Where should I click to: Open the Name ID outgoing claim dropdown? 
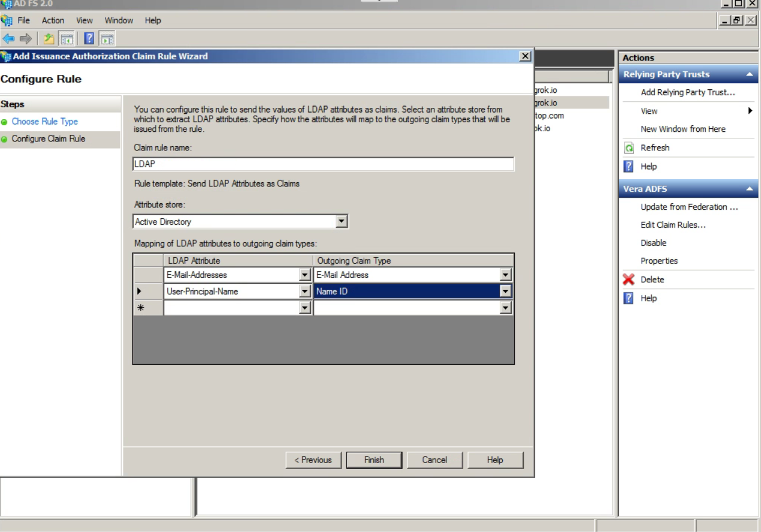[506, 292]
